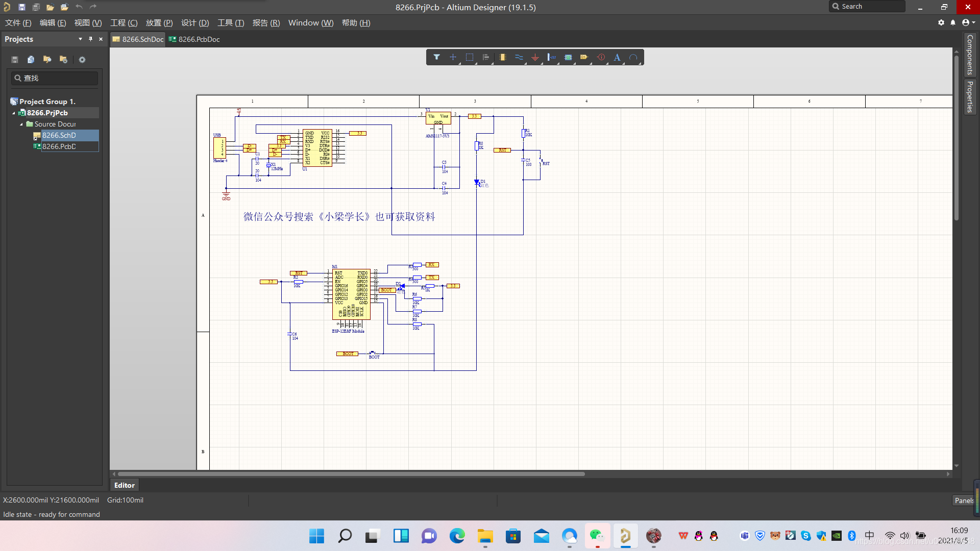Collapse the 8266.PrjPcb project node
The image size is (980, 551).
[14, 113]
